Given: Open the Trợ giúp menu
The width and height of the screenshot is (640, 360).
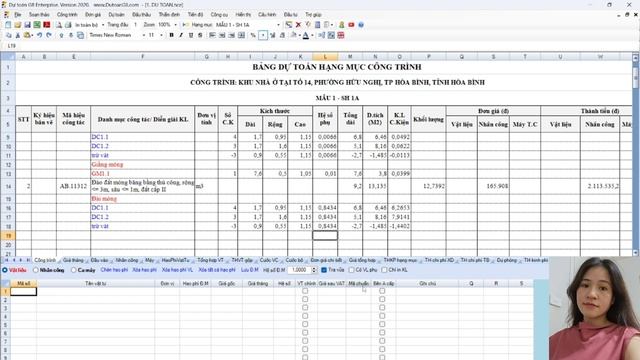Looking at the screenshot, I should pyautogui.click(x=313, y=15).
